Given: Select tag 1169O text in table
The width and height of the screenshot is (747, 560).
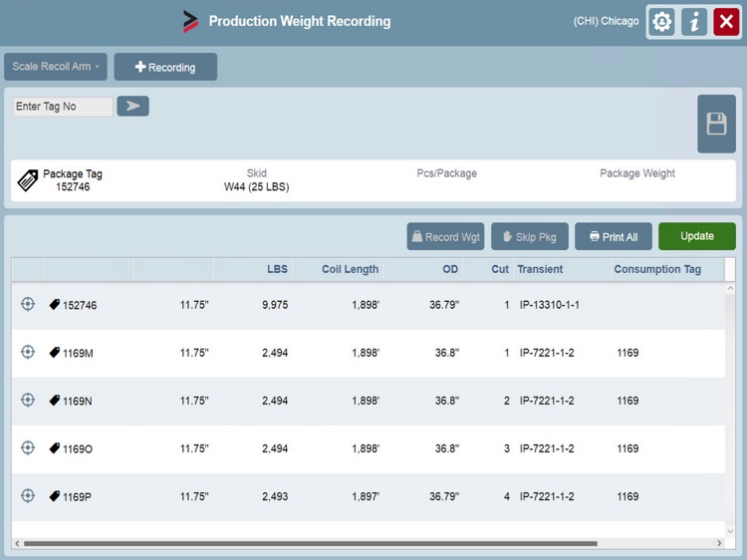Looking at the screenshot, I should [78, 449].
